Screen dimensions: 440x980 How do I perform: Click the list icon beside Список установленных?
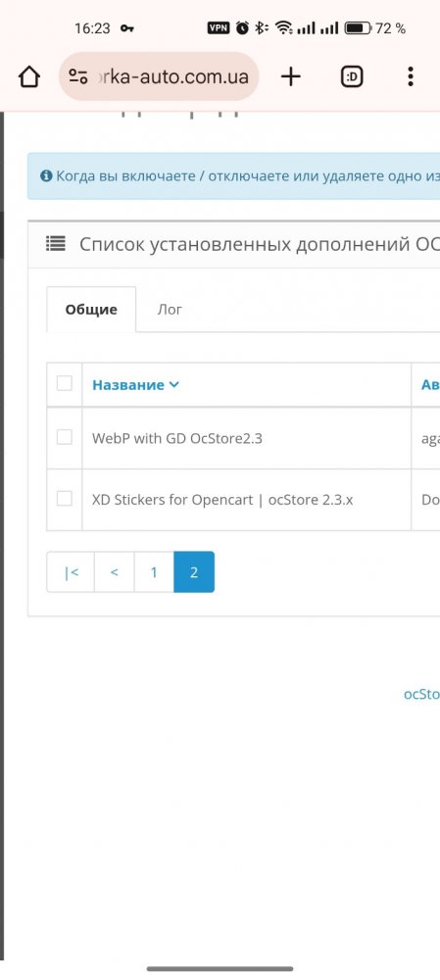tap(56, 244)
